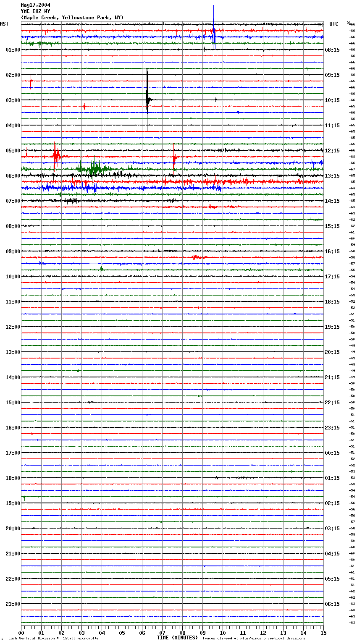Click minute 05 on the bottom axis
Screen dimensions: 357x644
(x=122, y=633)
